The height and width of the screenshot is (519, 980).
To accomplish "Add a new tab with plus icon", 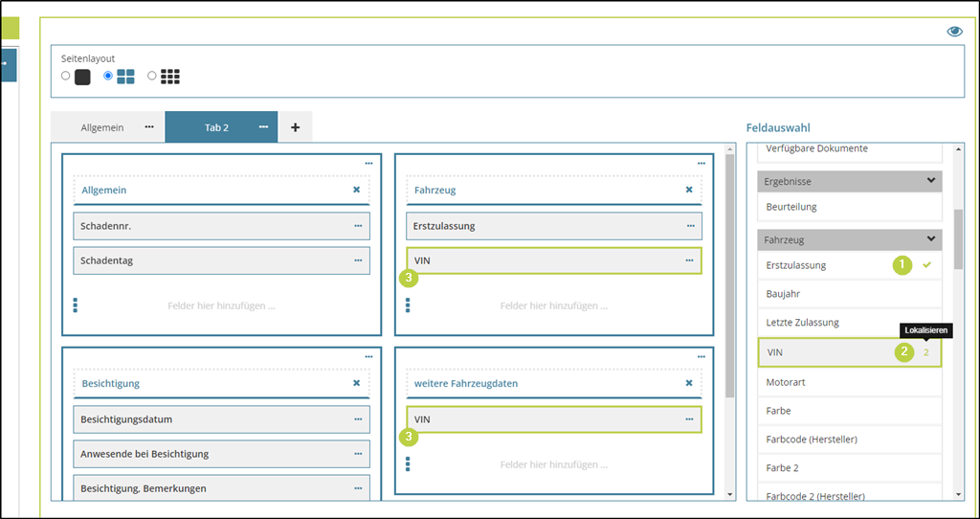I will (295, 127).
